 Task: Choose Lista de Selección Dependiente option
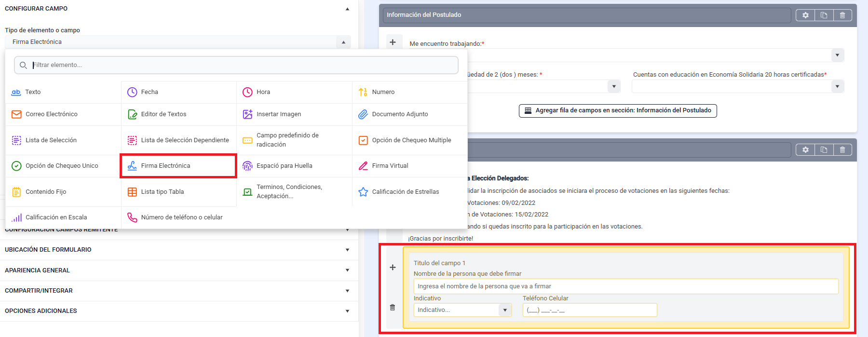(185, 140)
